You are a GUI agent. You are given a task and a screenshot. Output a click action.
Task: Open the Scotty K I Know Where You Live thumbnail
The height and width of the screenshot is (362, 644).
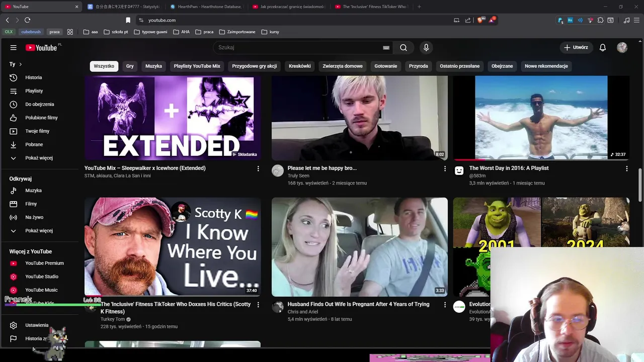coord(173,246)
